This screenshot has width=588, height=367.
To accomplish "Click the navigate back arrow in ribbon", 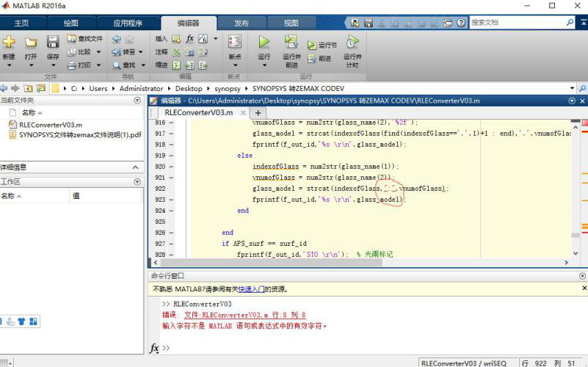I will [117, 38].
